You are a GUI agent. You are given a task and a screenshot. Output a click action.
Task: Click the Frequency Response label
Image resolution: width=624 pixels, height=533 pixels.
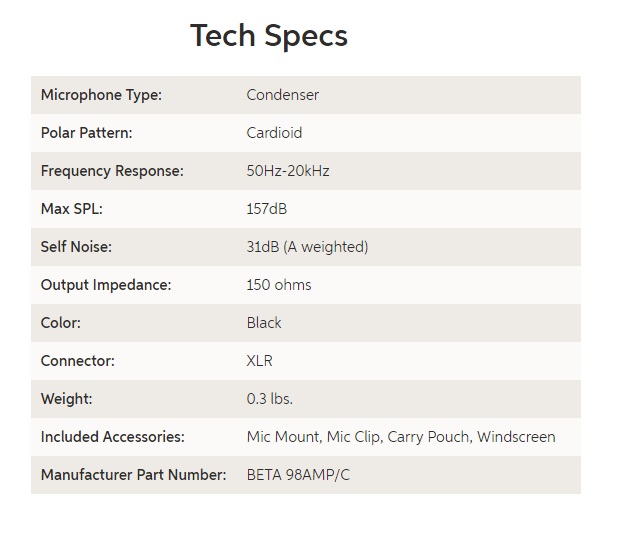(x=112, y=171)
